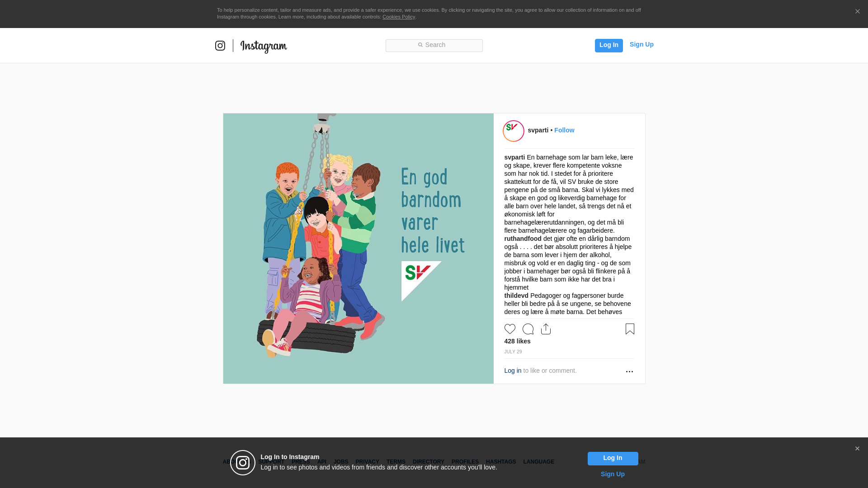Open the top Sign Up link
The image size is (868, 488).
click(x=642, y=44)
